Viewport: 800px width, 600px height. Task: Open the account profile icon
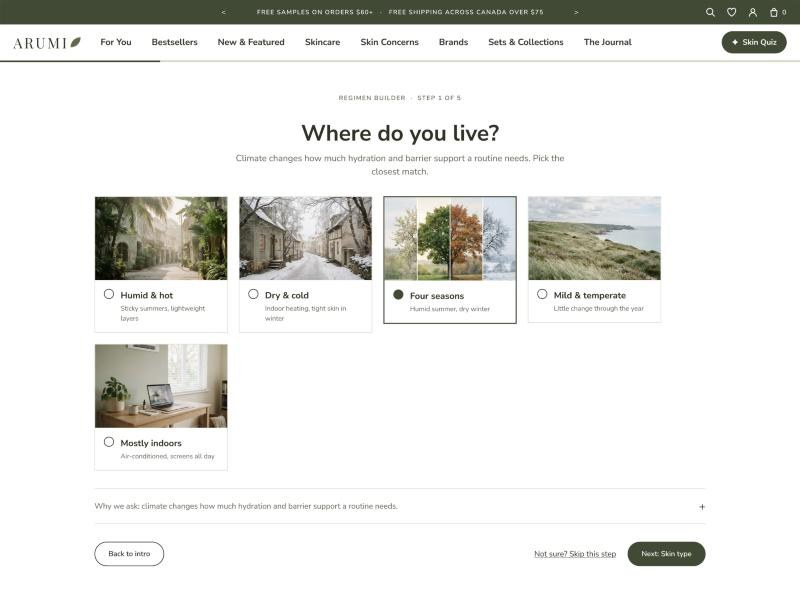coord(753,12)
